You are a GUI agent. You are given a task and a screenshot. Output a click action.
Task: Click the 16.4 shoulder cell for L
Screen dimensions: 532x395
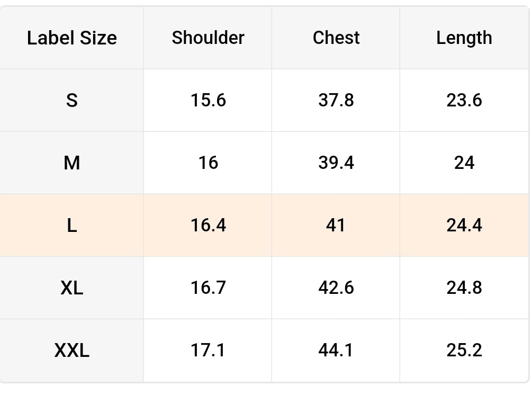coord(208,225)
